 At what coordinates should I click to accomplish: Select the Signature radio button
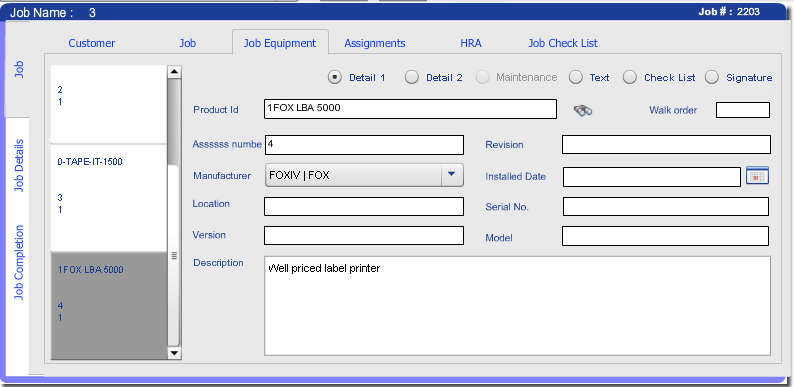point(712,78)
